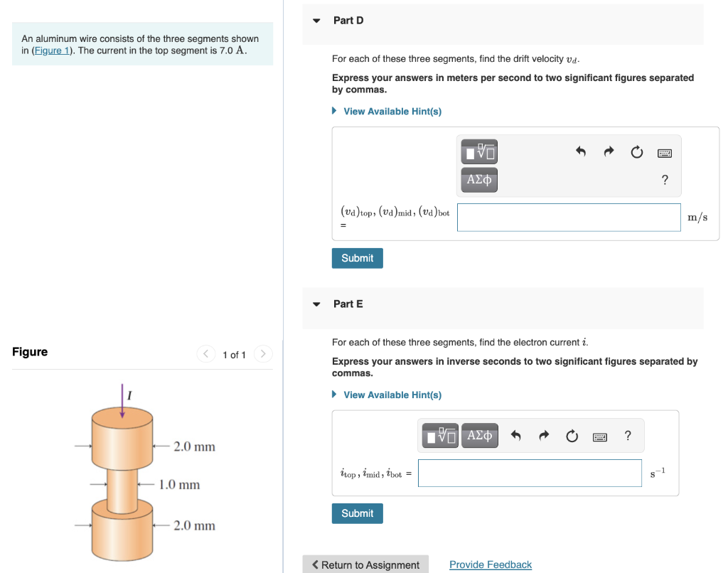Open Greek symbols menu in Part E
This screenshot has width=728, height=573.
480,435
